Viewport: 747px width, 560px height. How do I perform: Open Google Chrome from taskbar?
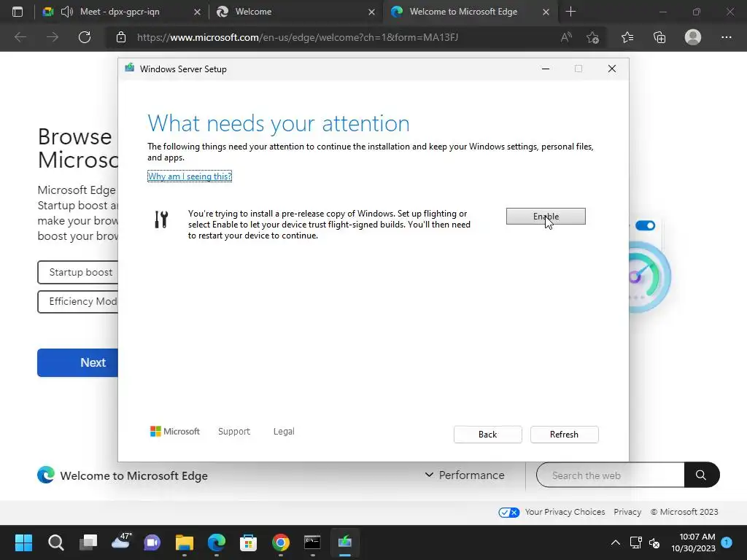281,542
